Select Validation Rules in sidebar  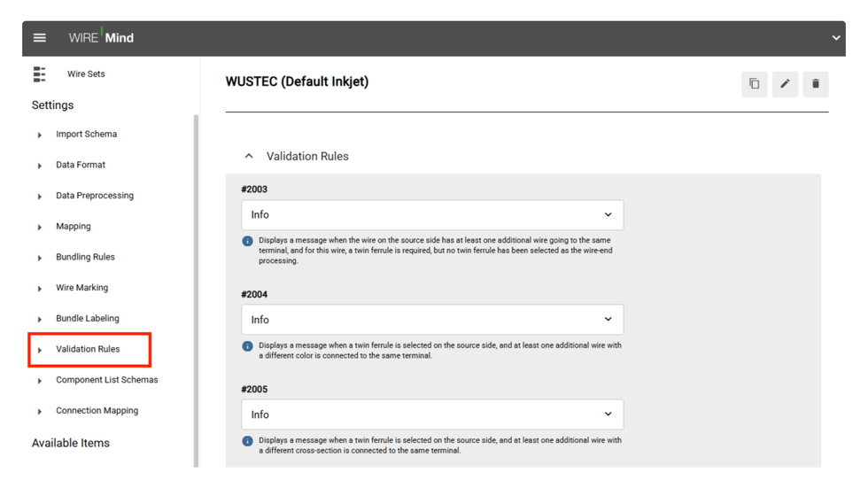[x=89, y=349]
